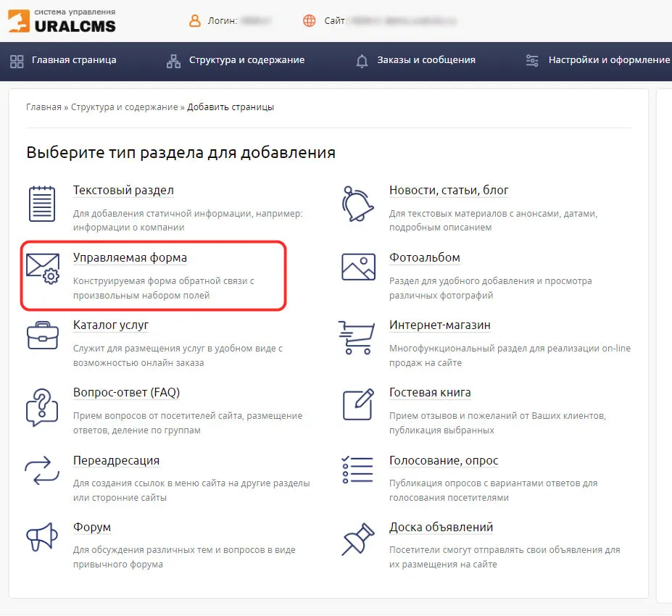
Task: Click the Переадресация arrows icon
Action: click(x=41, y=471)
